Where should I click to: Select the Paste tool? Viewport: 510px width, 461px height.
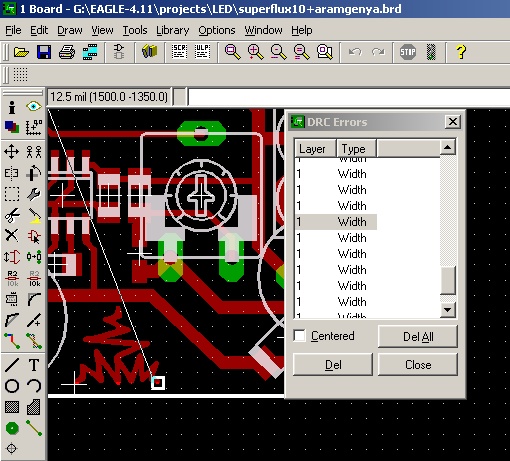pyautogui.click(x=34, y=215)
